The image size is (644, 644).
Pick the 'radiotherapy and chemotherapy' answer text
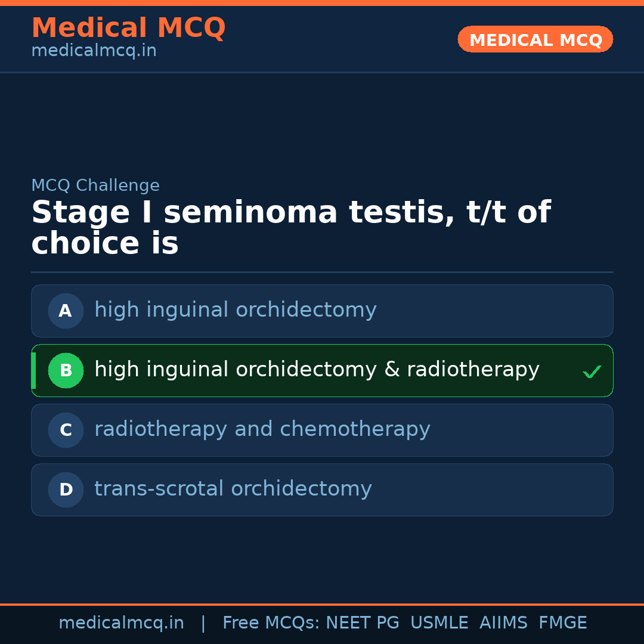262,429
